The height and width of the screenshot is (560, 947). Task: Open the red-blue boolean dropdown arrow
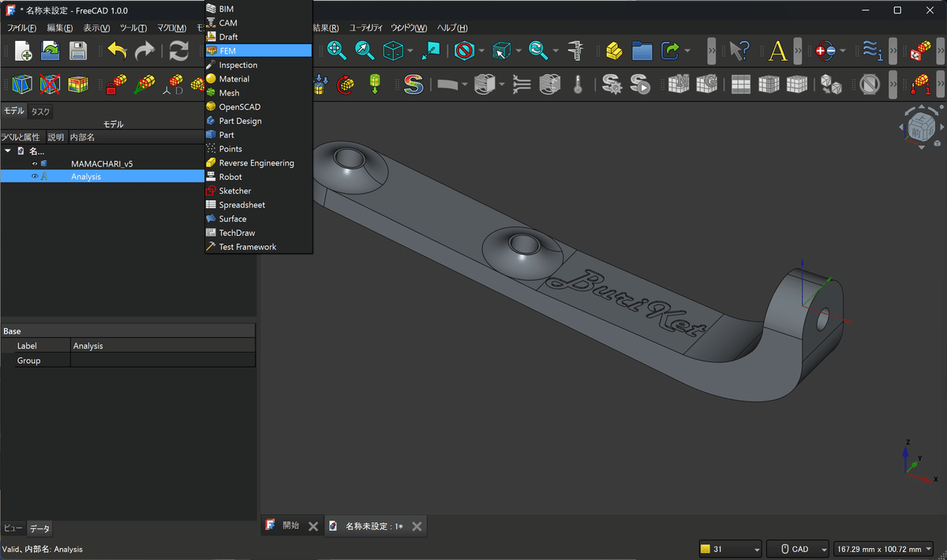pos(844,51)
